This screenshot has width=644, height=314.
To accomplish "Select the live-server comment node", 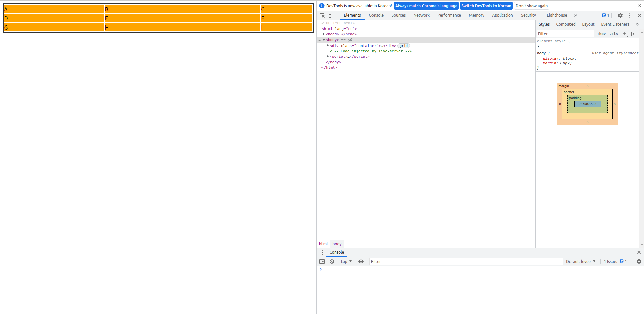I will tap(370, 51).
